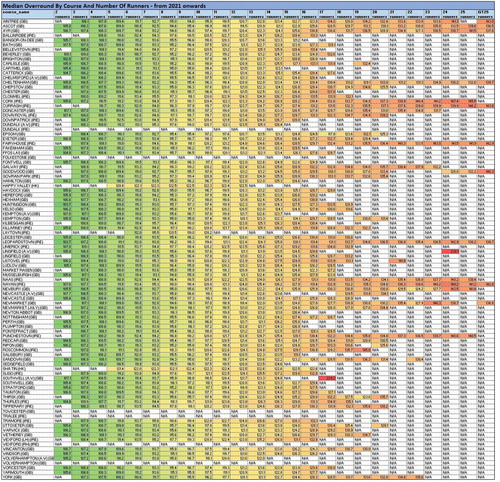The image size is (500, 482).
Task: Select the YORK (GB) row label
Action: point(11,477)
